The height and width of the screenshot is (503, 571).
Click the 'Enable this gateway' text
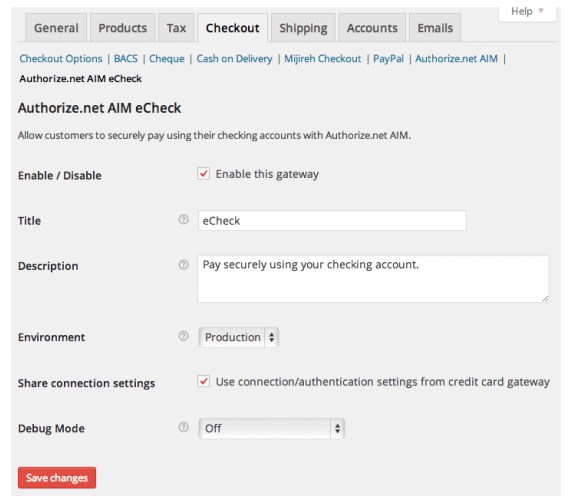[x=267, y=174]
